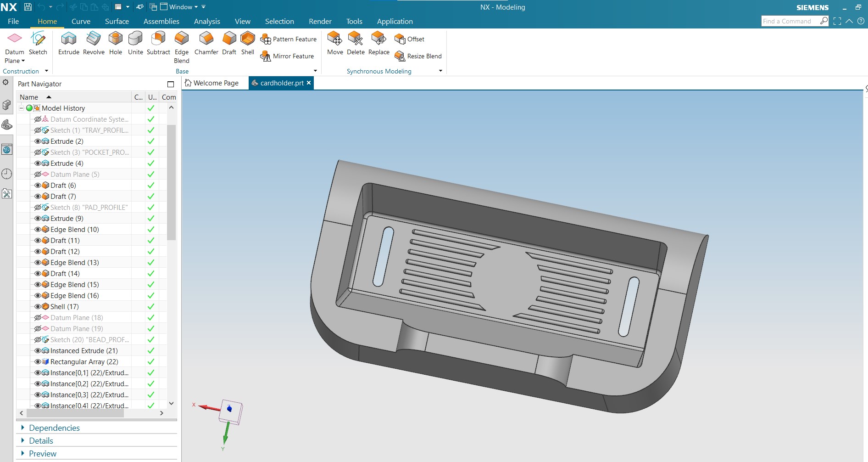The height and width of the screenshot is (462, 868).
Task: Switch to the Analysis ribbon tab
Action: tap(207, 21)
